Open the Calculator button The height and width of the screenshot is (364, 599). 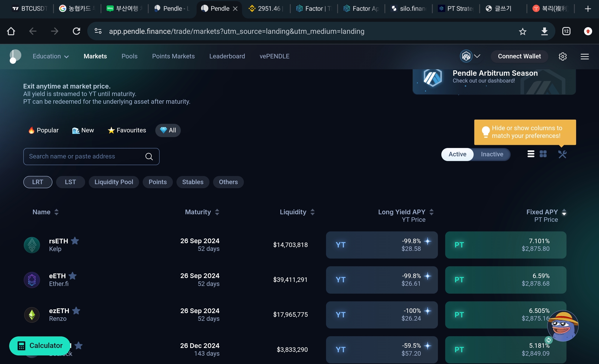40,346
